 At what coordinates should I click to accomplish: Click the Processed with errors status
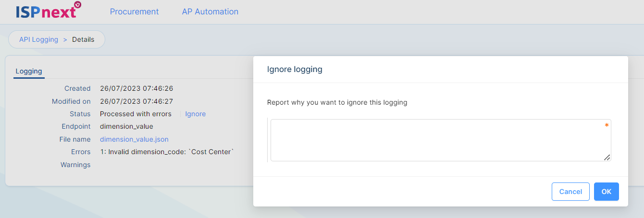tap(136, 114)
